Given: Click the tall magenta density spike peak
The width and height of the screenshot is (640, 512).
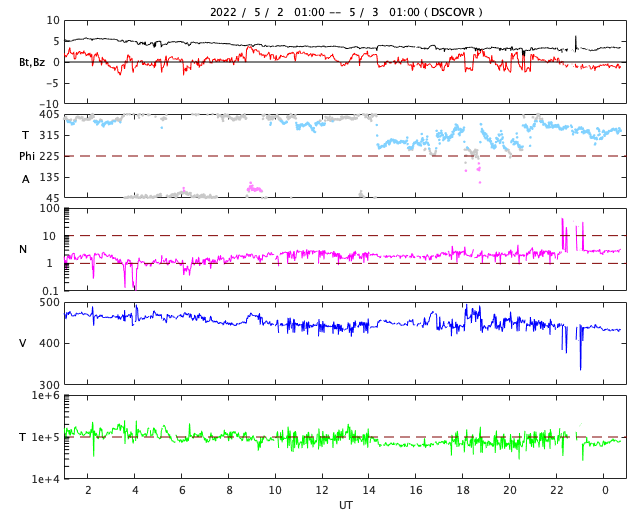Looking at the screenshot, I should (x=562, y=219).
